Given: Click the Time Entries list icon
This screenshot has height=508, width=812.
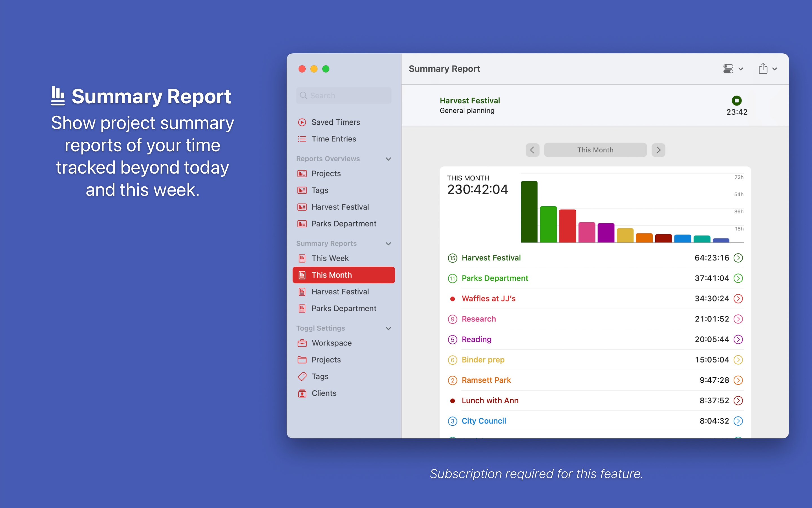Looking at the screenshot, I should coord(302,139).
